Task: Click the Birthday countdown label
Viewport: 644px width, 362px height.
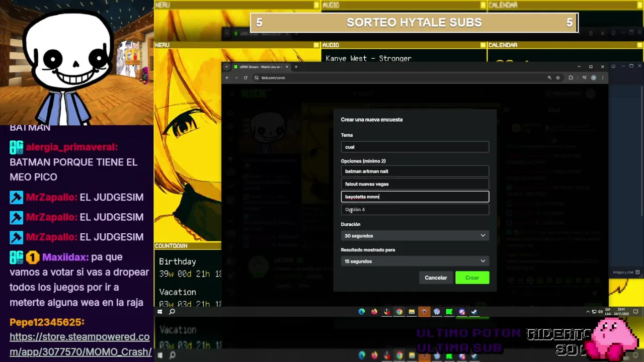Action: (x=178, y=261)
